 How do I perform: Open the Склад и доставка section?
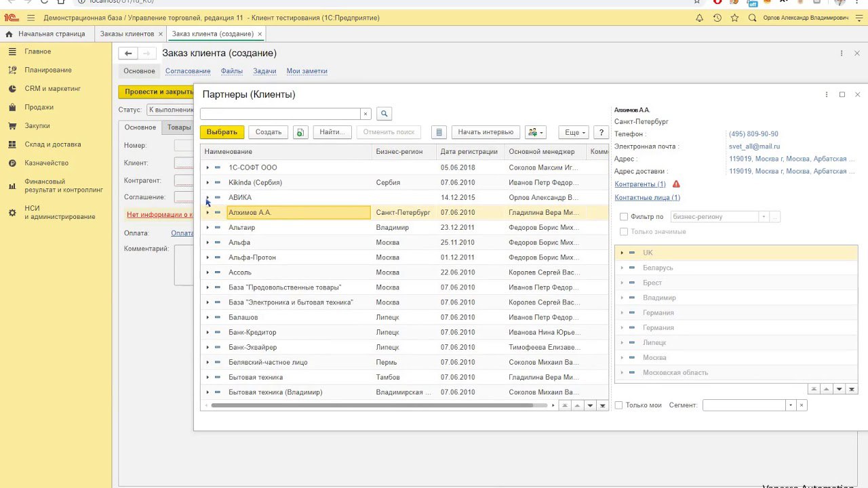tap(52, 144)
